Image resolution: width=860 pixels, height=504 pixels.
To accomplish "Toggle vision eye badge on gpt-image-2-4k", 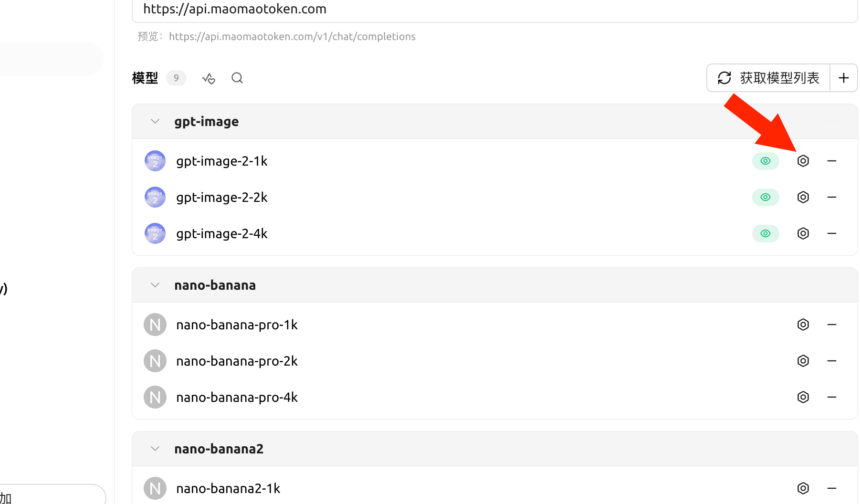I will click(x=766, y=233).
